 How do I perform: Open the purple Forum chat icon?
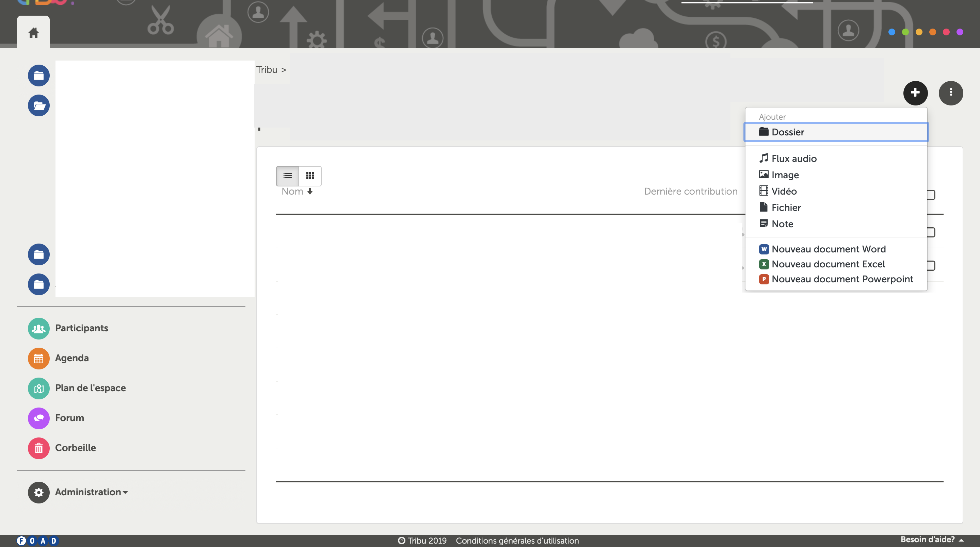pos(39,418)
